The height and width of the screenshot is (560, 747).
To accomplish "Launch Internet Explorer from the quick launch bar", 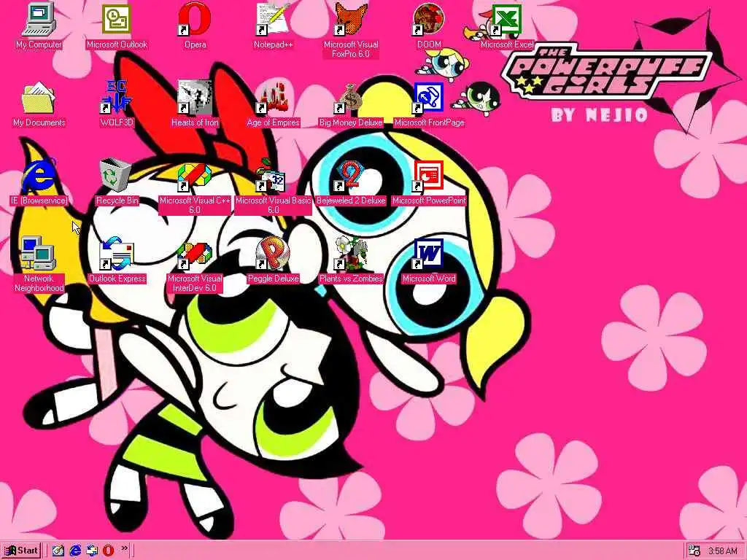I will [x=75, y=551].
